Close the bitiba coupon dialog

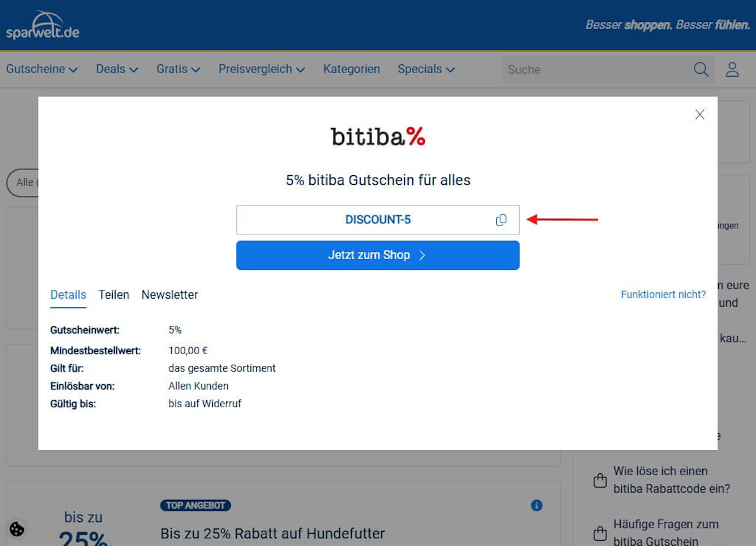point(700,115)
